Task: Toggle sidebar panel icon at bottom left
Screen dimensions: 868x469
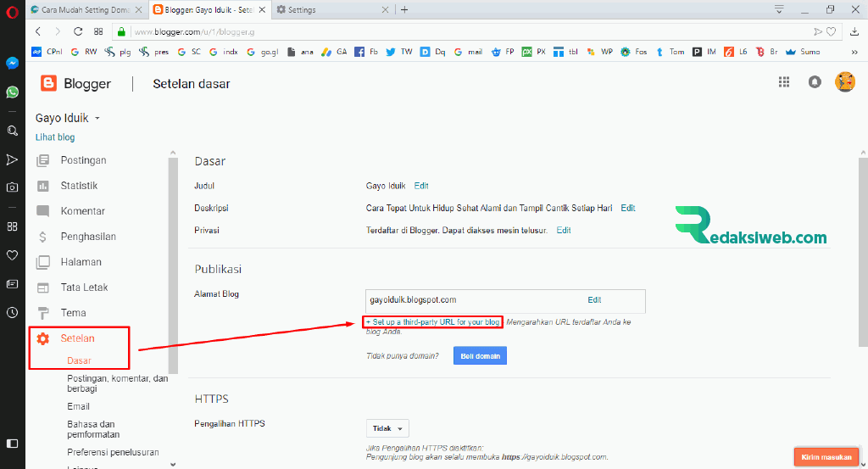Action: (x=12, y=444)
